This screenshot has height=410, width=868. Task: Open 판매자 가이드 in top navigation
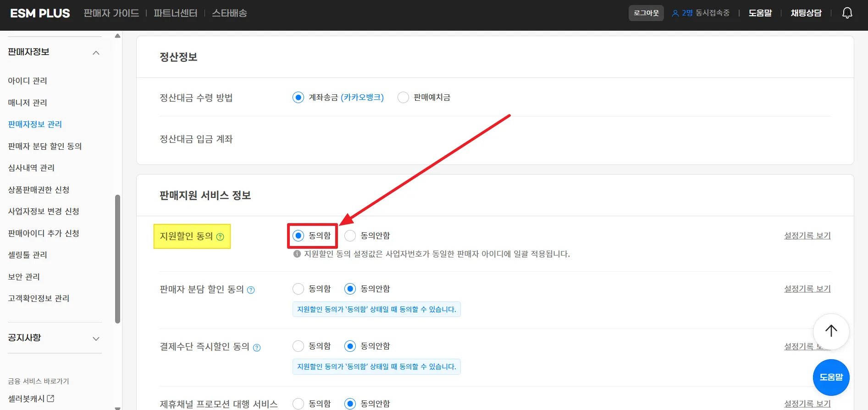pyautogui.click(x=111, y=13)
